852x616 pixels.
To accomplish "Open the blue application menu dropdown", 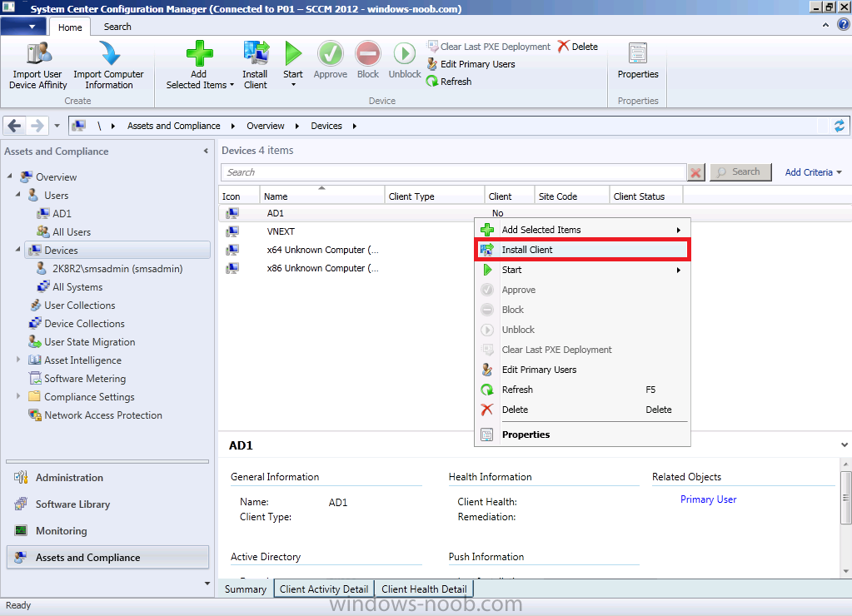I will 22,26.
